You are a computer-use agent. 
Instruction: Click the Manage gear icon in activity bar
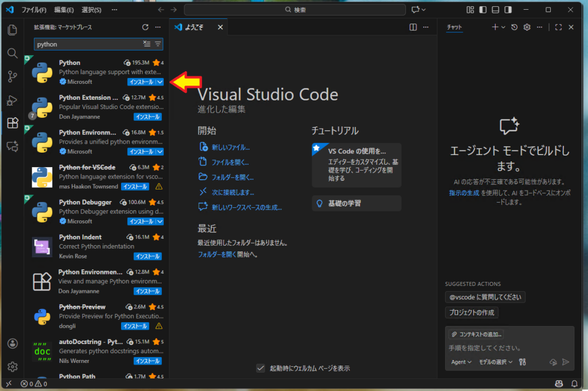[12, 366]
